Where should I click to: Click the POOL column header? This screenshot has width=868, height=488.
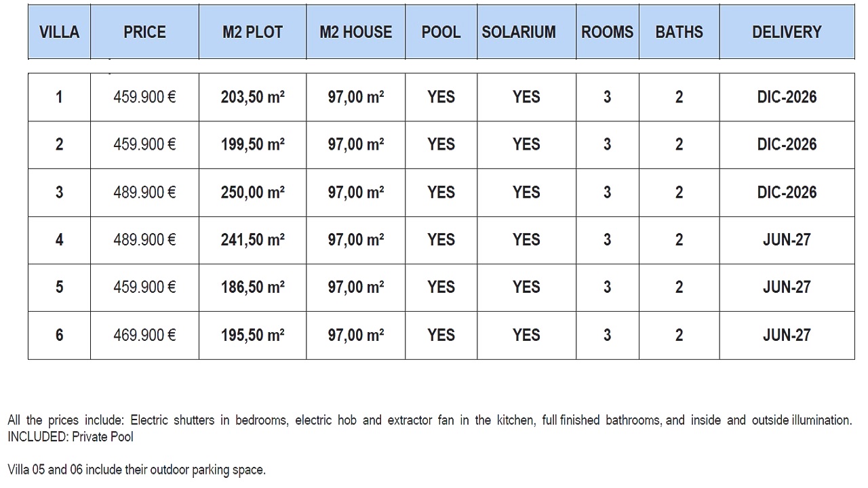pyautogui.click(x=441, y=32)
